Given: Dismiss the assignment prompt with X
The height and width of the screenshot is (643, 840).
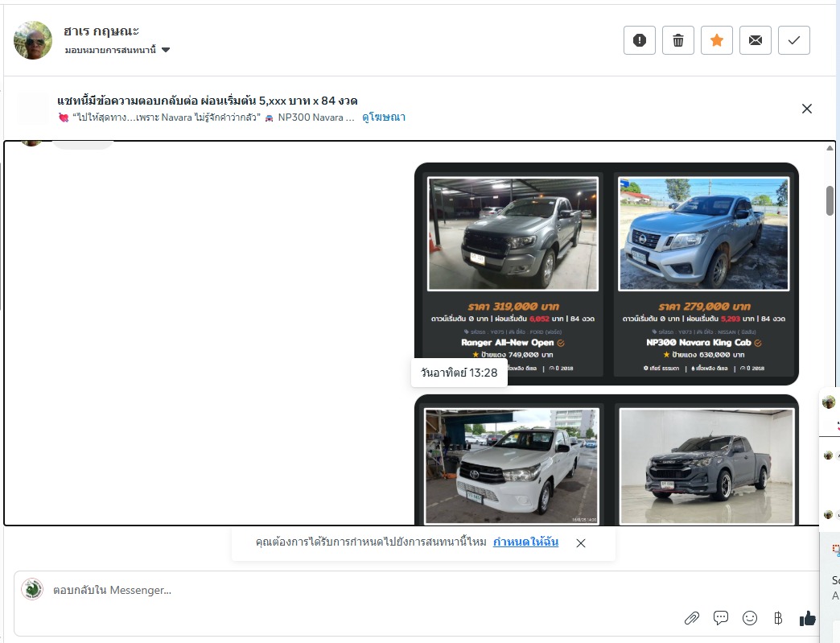Looking at the screenshot, I should pyautogui.click(x=581, y=543).
